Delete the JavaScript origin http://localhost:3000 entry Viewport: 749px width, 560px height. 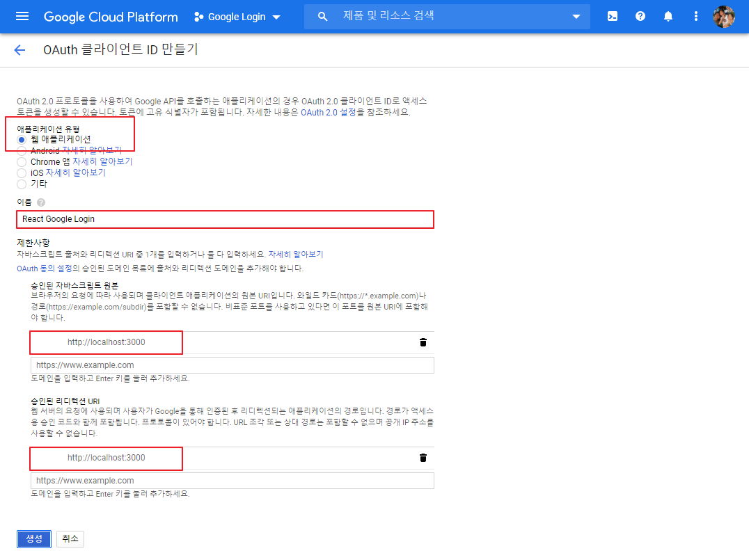pyautogui.click(x=423, y=342)
